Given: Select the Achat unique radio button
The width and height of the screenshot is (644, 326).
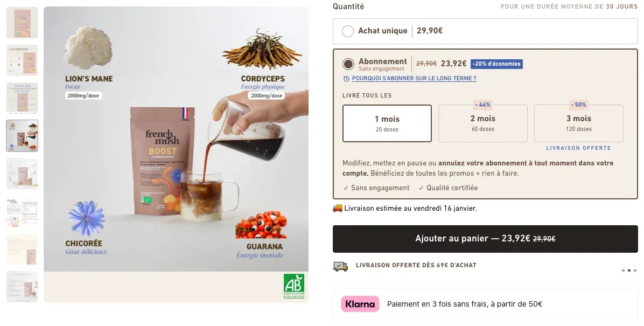Looking at the screenshot, I should [x=347, y=31].
